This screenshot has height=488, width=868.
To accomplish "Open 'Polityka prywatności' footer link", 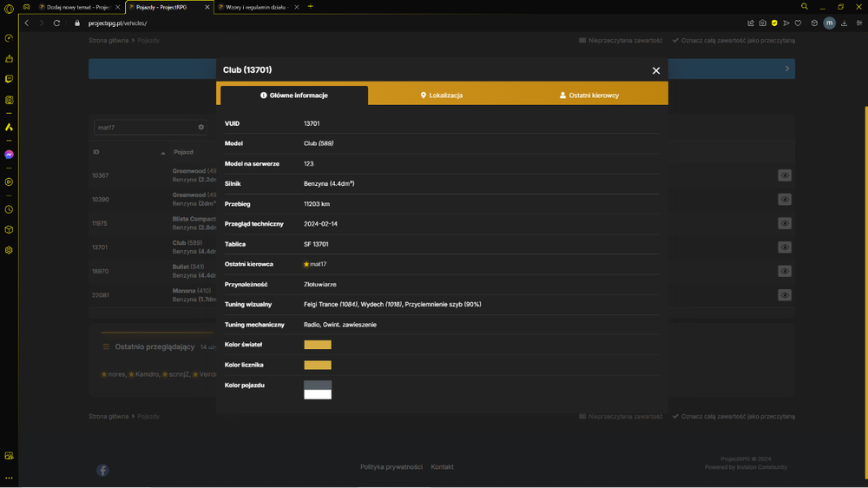I will tap(391, 467).
